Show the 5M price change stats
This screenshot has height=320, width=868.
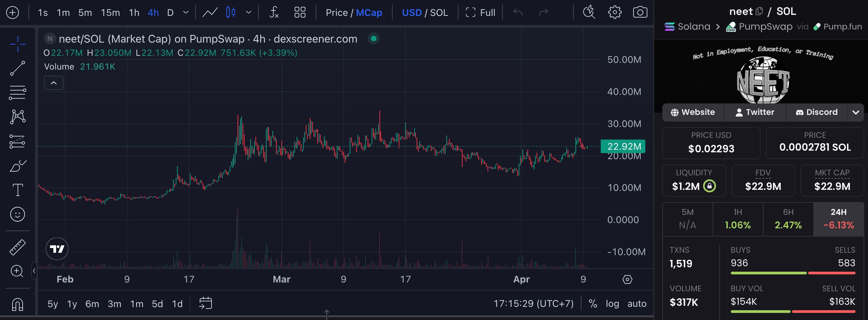[688, 219]
